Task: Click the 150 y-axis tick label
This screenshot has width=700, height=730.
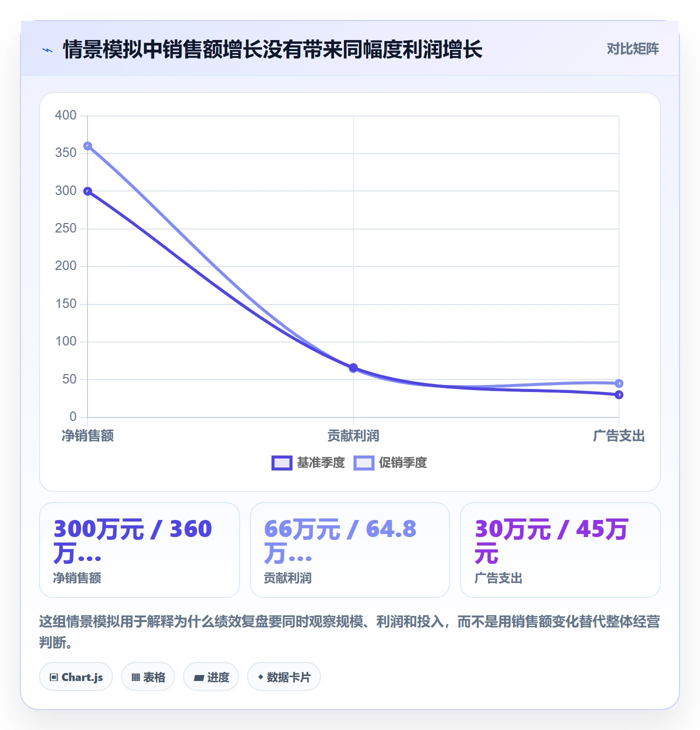Action: (65, 304)
